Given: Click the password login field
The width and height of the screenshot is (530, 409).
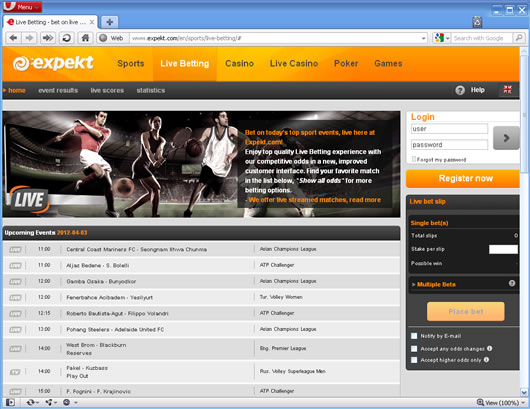Looking at the screenshot, I should coord(449,145).
